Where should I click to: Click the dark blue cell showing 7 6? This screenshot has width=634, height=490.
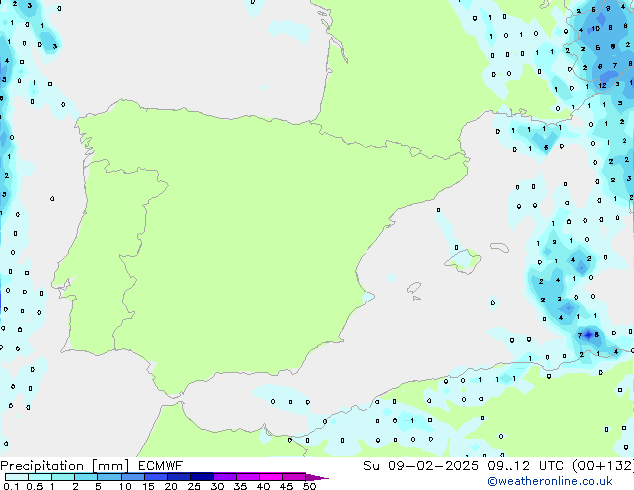tap(589, 334)
